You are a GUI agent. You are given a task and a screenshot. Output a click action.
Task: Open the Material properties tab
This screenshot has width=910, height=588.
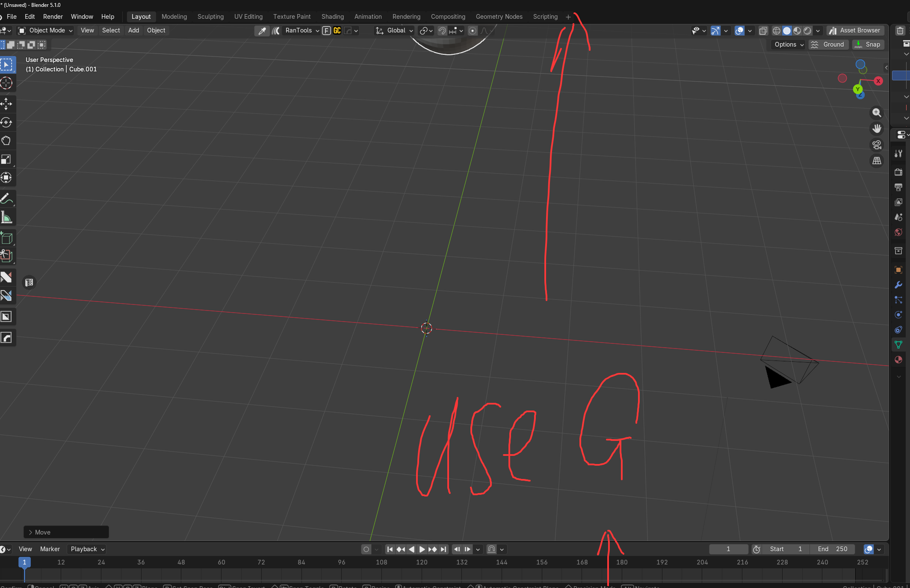pyautogui.click(x=898, y=360)
